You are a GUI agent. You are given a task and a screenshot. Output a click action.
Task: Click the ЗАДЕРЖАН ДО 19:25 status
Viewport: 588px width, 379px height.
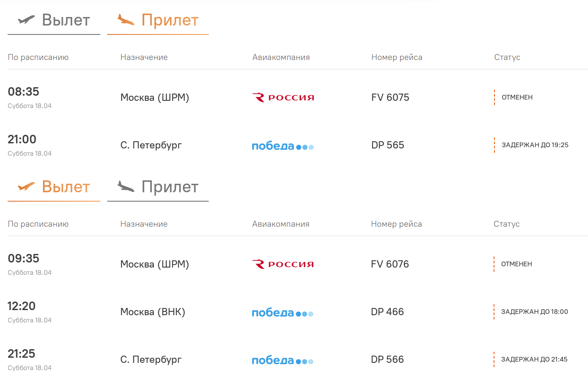coord(535,145)
